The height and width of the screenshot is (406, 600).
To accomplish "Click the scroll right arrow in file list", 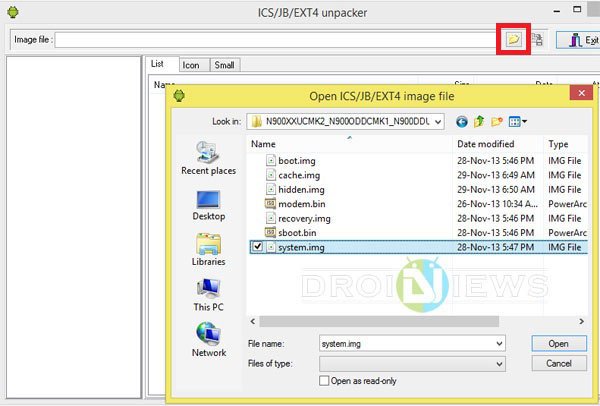I will point(582,321).
